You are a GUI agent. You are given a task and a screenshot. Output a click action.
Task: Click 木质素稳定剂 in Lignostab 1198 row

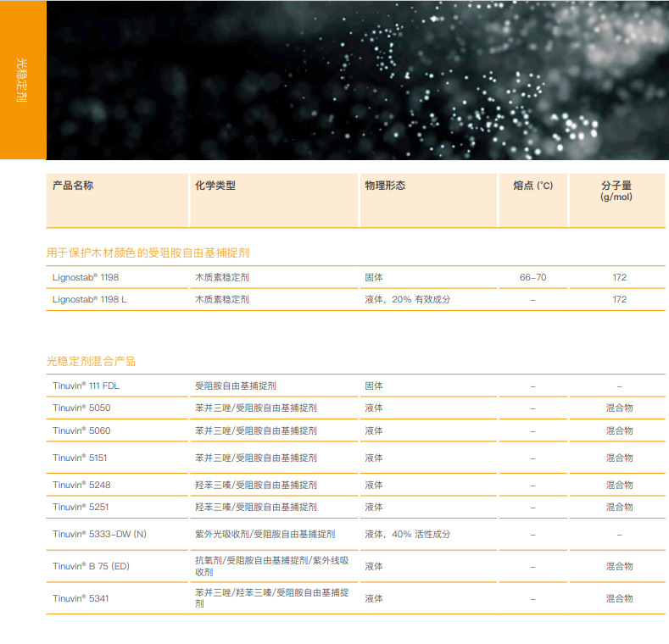(x=222, y=277)
